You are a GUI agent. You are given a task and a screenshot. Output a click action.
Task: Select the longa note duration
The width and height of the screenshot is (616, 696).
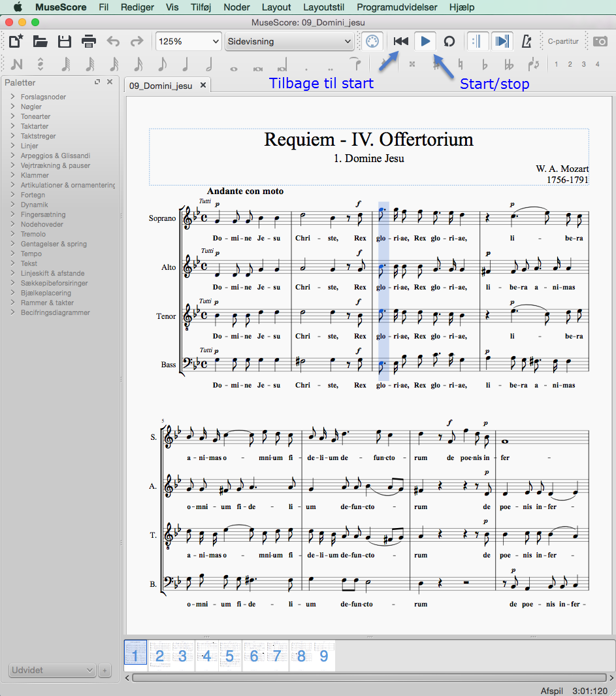coord(282,65)
